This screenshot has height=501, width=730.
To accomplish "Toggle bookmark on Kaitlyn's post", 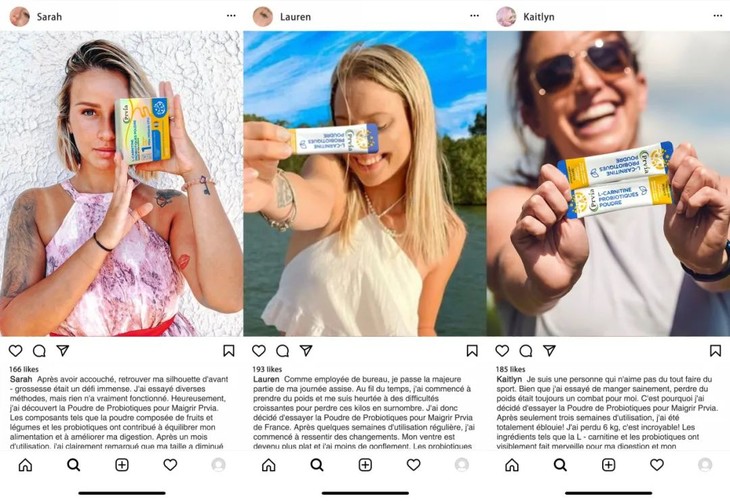I will coord(716,351).
